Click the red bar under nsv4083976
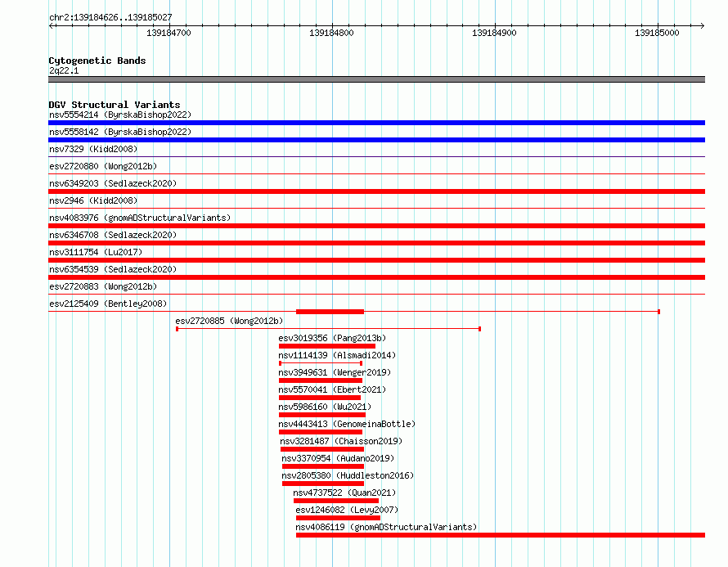Image resolution: width=728 pixels, height=567 pixels. [376, 226]
